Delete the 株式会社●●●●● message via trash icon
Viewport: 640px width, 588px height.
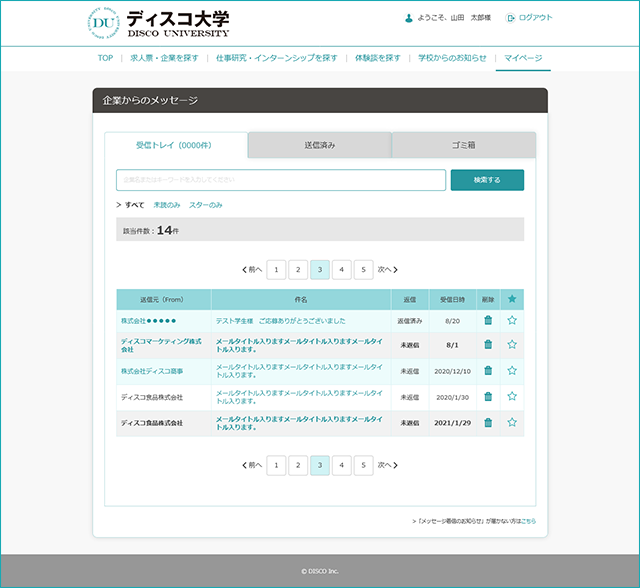(488, 320)
